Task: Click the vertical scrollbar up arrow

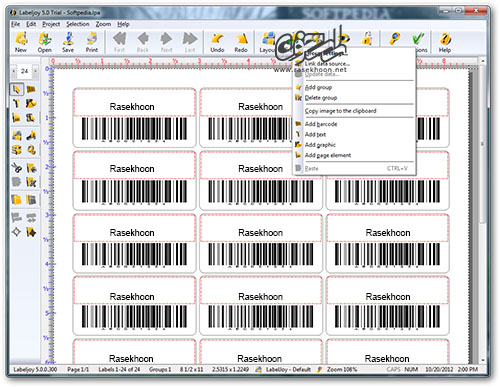Action: pos(482,61)
